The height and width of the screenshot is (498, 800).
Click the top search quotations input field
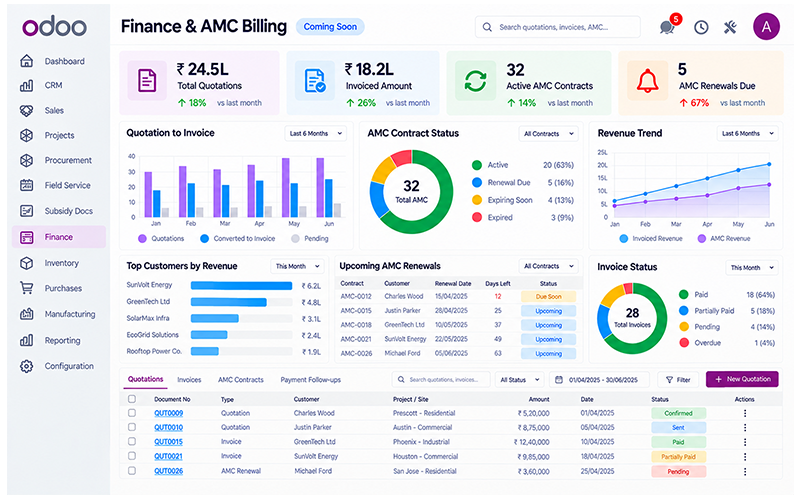pos(558,27)
